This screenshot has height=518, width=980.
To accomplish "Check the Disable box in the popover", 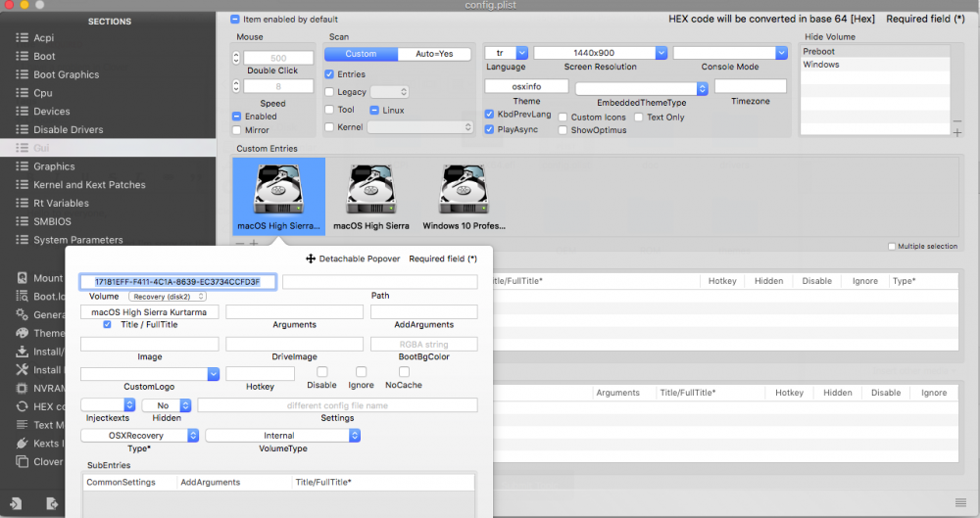I will (x=321, y=372).
